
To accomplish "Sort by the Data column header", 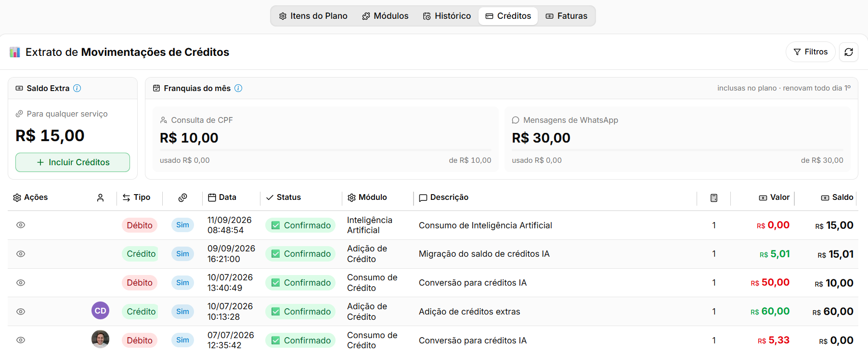I will click(x=222, y=197).
